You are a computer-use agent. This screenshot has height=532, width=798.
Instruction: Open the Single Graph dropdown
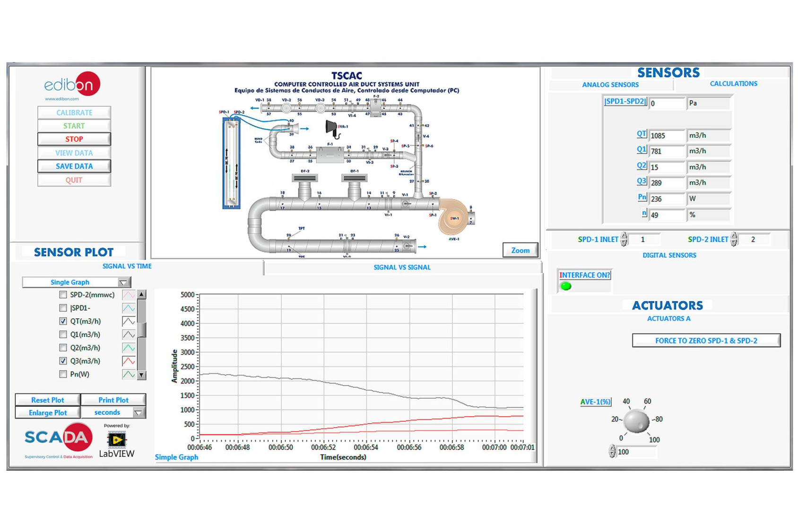click(77, 282)
